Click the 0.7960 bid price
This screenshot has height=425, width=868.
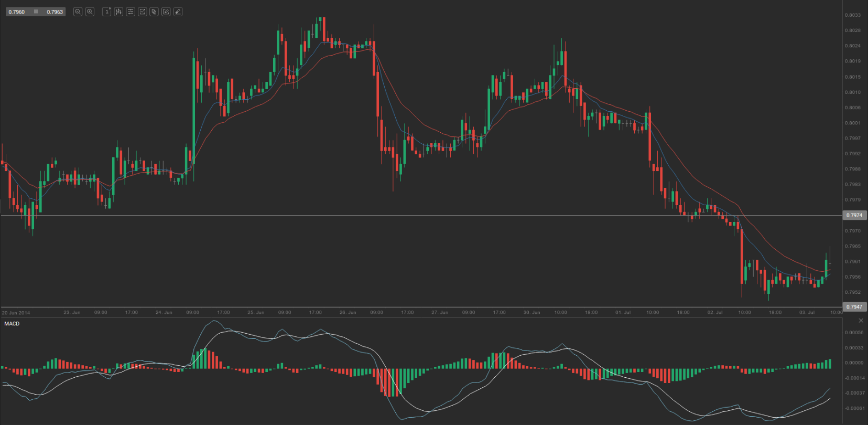17,12
